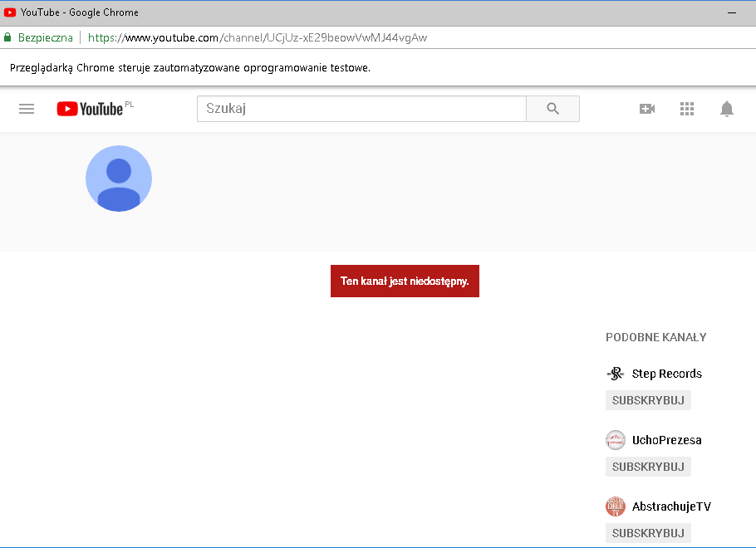Open the hamburger guide menu
756x548 pixels.
pos(27,109)
